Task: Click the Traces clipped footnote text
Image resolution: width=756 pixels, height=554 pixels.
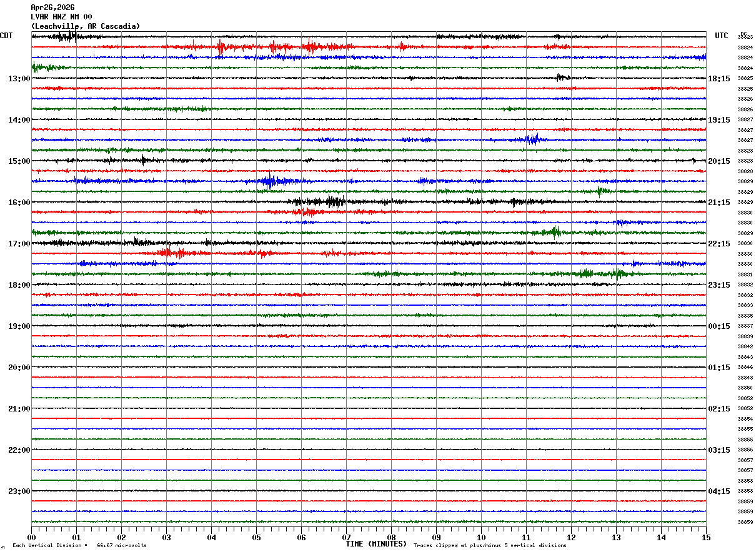Action: click(490, 545)
